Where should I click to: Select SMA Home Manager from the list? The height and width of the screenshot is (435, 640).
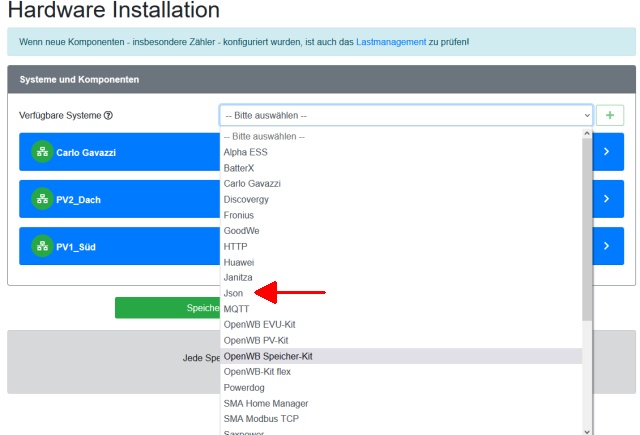pos(401,404)
